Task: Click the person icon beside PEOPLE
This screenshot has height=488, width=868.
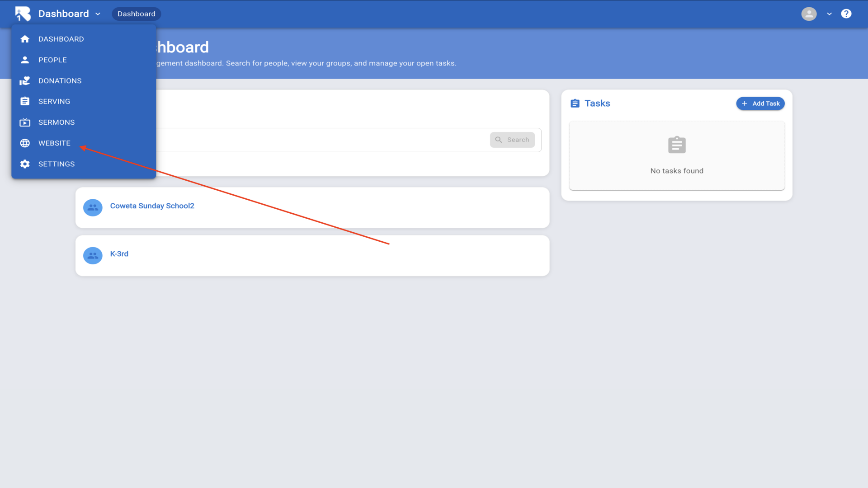Action: click(x=25, y=60)
